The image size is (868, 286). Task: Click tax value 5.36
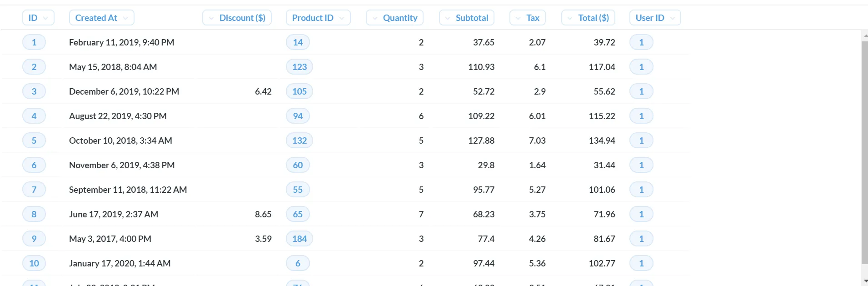pyautogui.click(x=537, y=263)
